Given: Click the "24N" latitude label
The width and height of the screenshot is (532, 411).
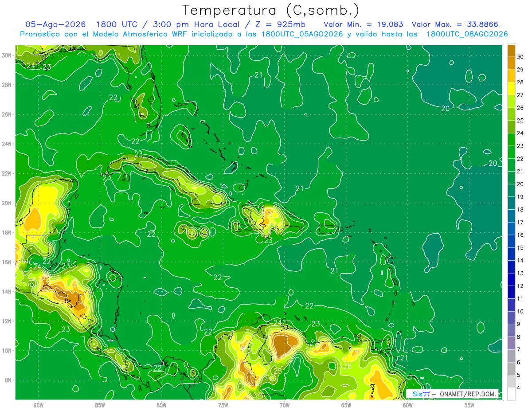Looking at the screenshot, I should (7, 144).
